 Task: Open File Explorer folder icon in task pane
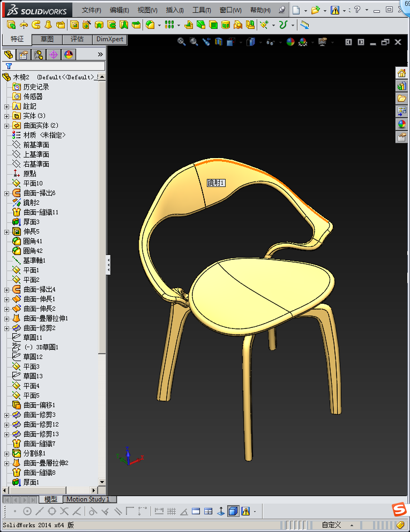401,99
